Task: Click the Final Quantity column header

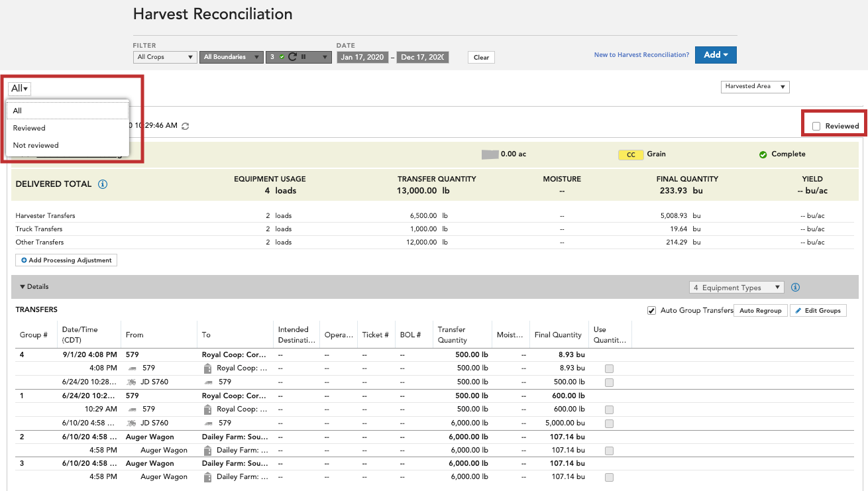Action: [x=558, y=335]
